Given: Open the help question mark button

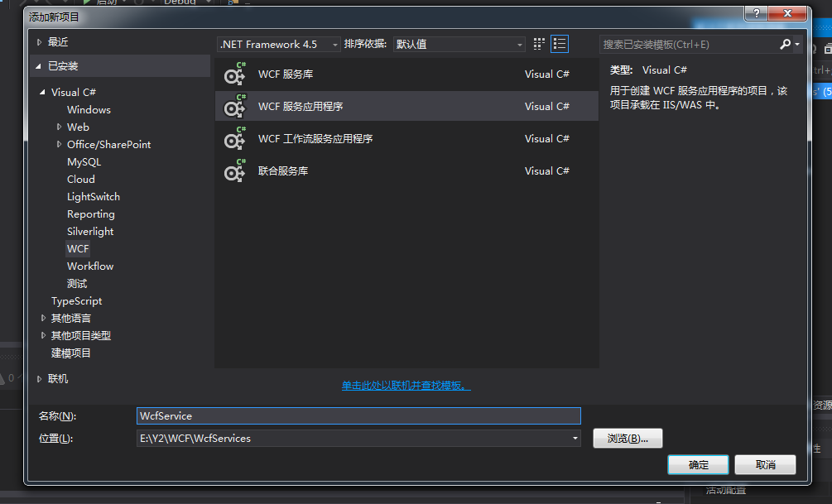Looking at the screenshot, I should [x=756, y=13].
